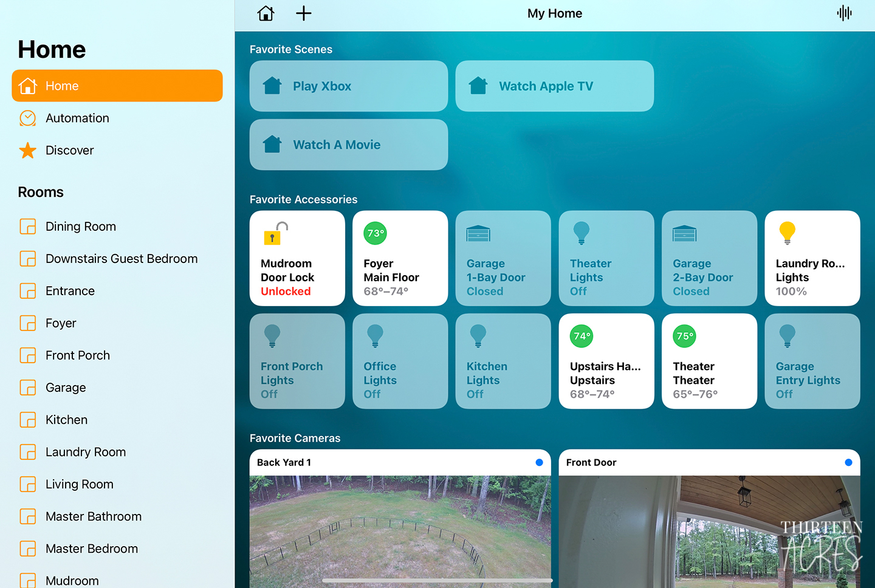The image size is (875, 588).
Task: Click the Kitchen room icon
Action: coord(28,420)
